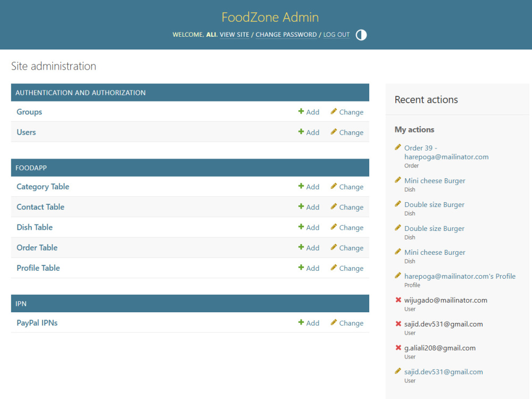Toggle the light/dark theme icon
The width and height of the screenshot is (532, 399).
pos(361,35)
